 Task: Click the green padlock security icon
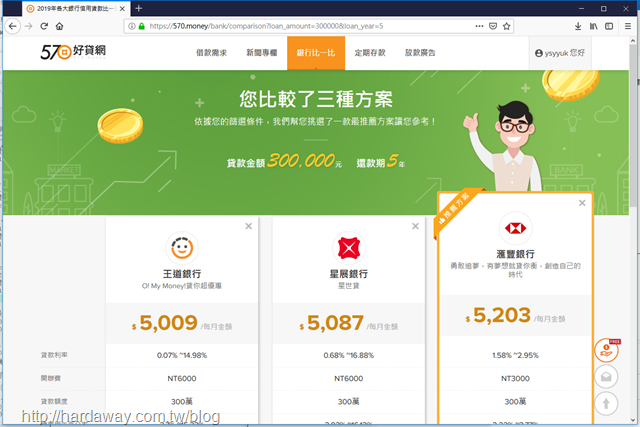[141, 26]
